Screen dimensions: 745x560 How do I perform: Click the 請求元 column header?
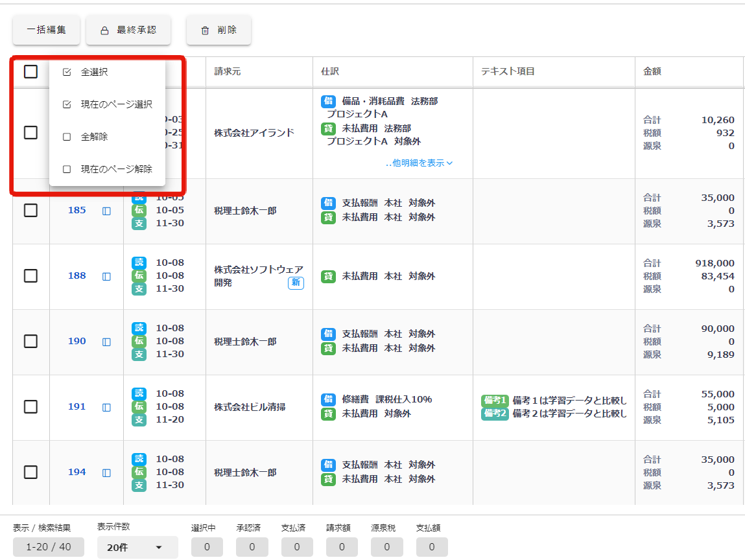[228, 72]
